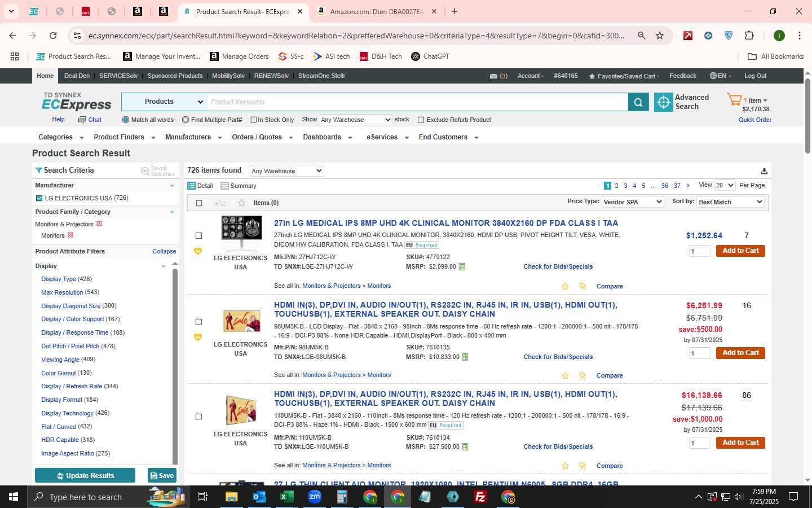The image size is (812, 508).
Task: Open Excel from the taskbar
Action: pyautogui.click(x=286, y=497)
